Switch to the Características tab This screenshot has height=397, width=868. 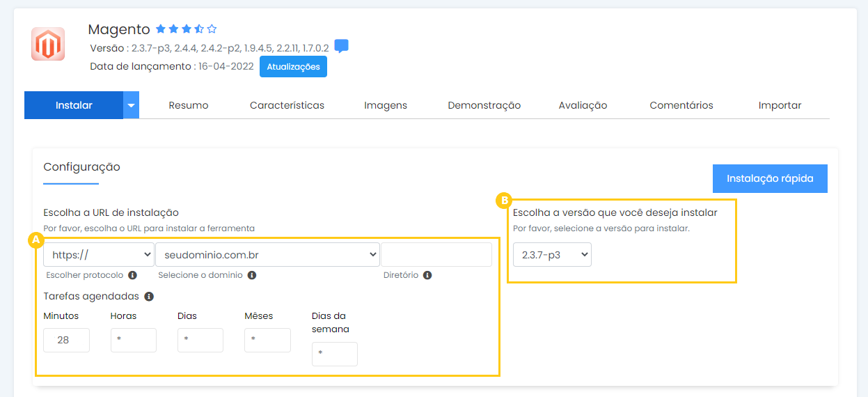(287, 105)
